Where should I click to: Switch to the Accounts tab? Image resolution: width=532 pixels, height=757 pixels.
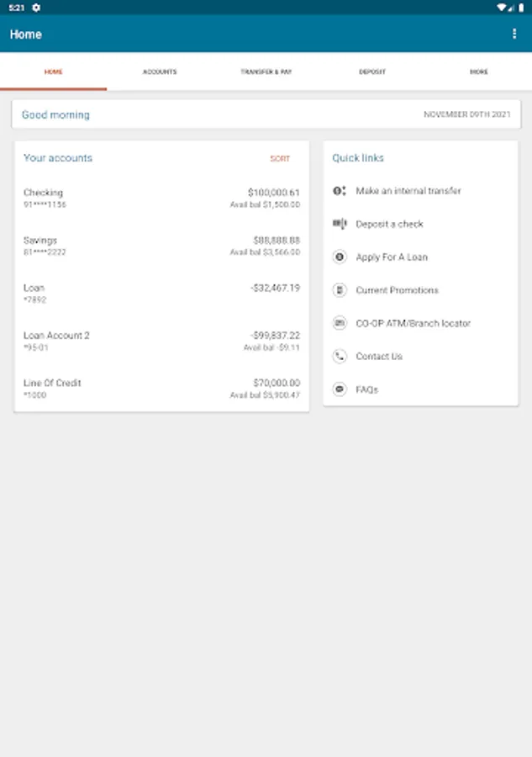click(x=160, y=72)
